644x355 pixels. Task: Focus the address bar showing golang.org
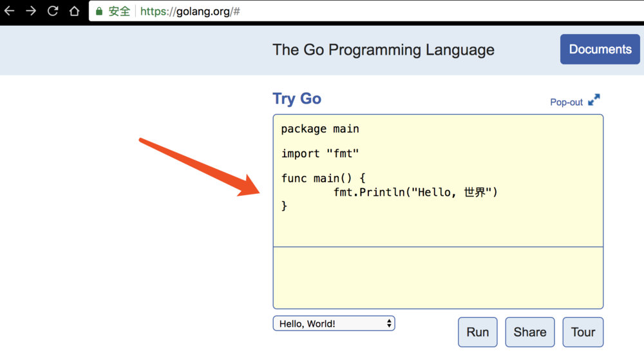(366, 11)
